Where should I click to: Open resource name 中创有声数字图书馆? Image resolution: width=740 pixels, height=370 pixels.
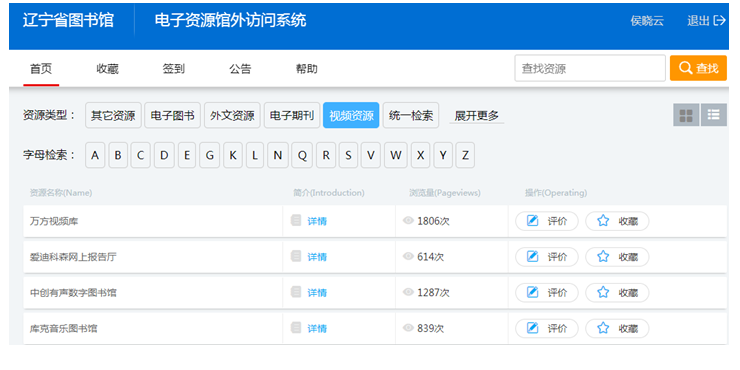click(73, 293)
